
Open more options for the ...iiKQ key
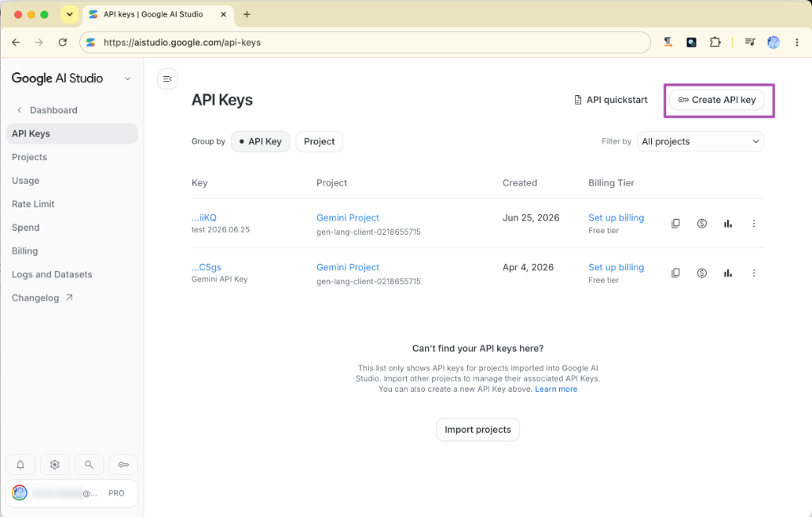pos(754,224)
